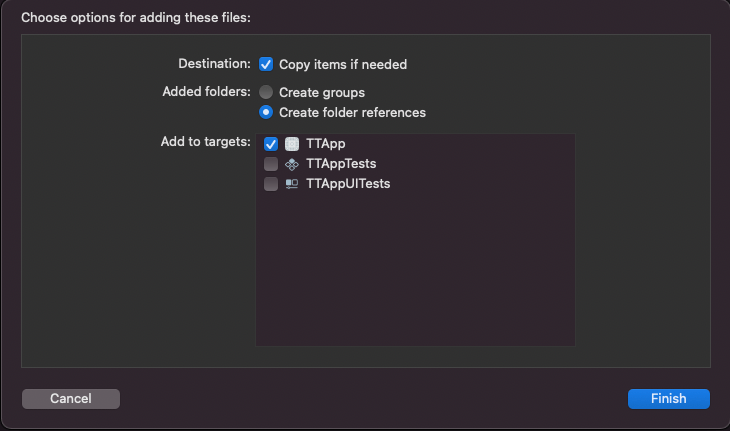Click the TTAppTests target name
Screen dimensions: 730x431
click(x=341, y=164)
